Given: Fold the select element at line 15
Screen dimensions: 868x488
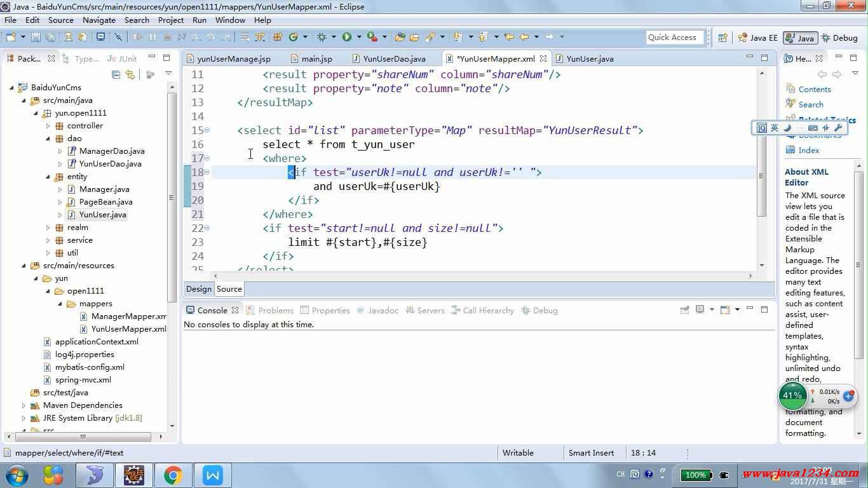Looking at the screenshot, I should tap(207, 130).
